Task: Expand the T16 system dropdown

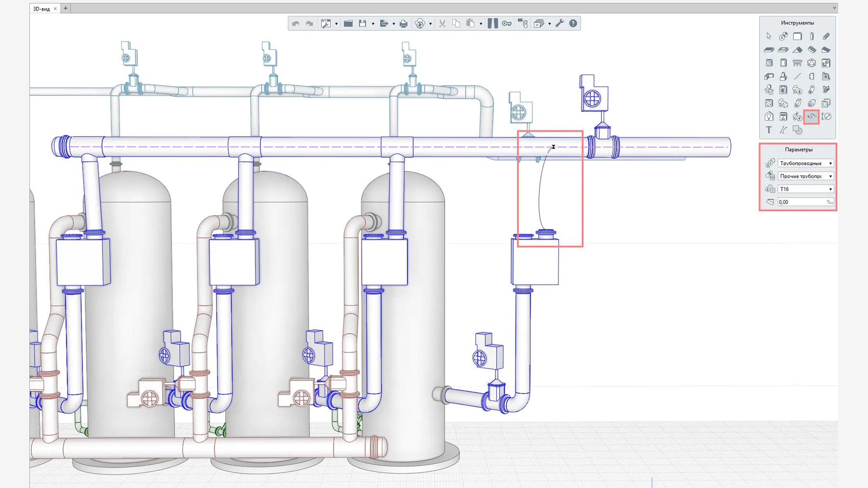Action: (805, 189)
